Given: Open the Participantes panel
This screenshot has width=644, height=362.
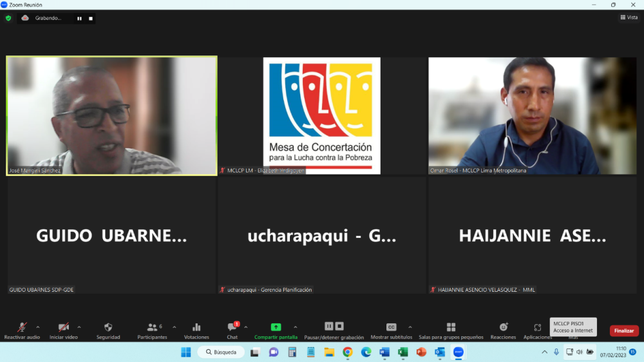Looking at the screenshot, I should [x=152, y=330].
